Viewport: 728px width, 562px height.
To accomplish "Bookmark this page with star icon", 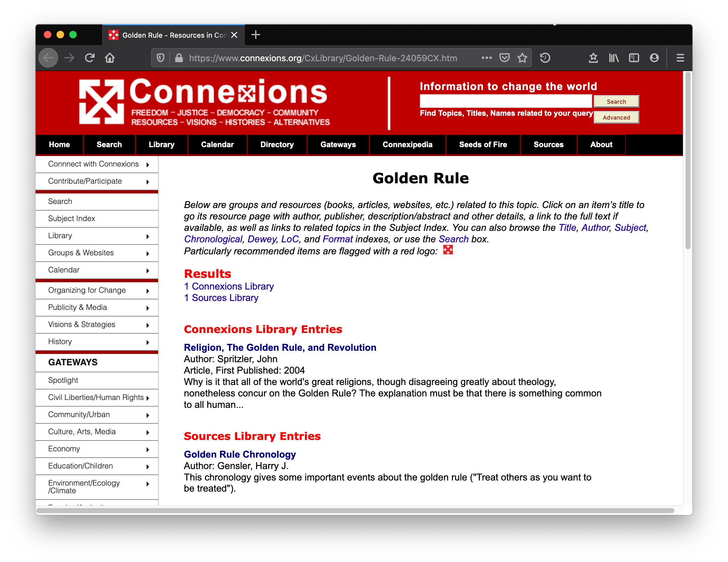I will click(522, 58).
